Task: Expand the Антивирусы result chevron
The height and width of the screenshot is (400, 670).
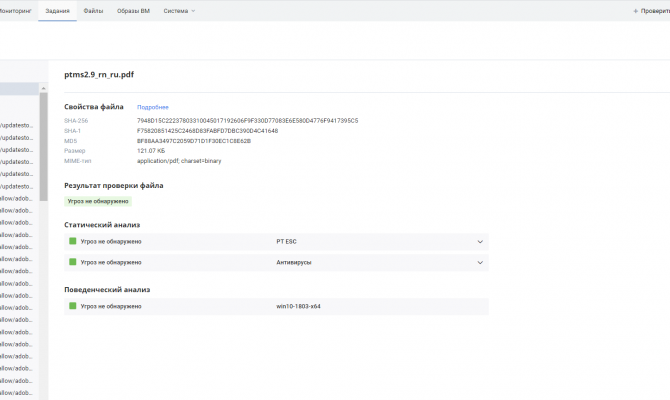Action: [480, 262]
